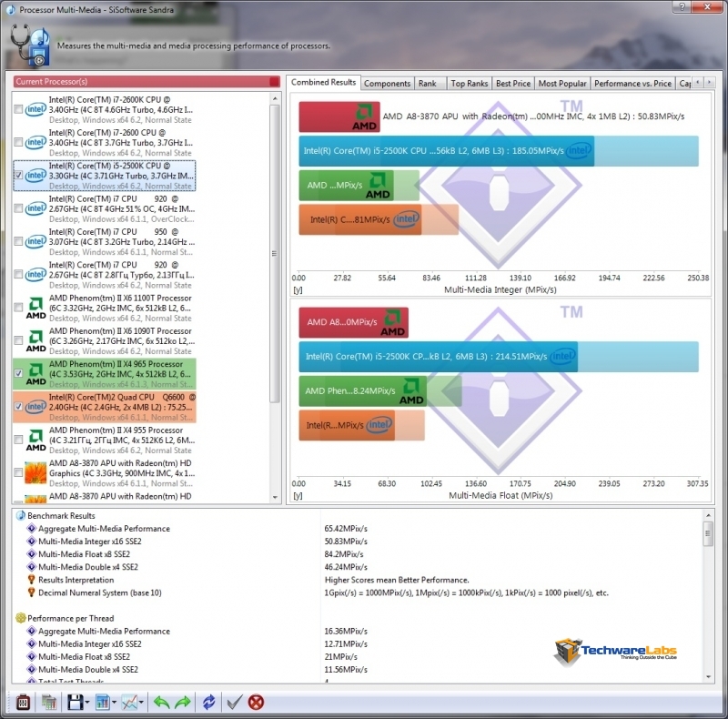Switch to the Top Ranks tab

click(x=470, y=83)
